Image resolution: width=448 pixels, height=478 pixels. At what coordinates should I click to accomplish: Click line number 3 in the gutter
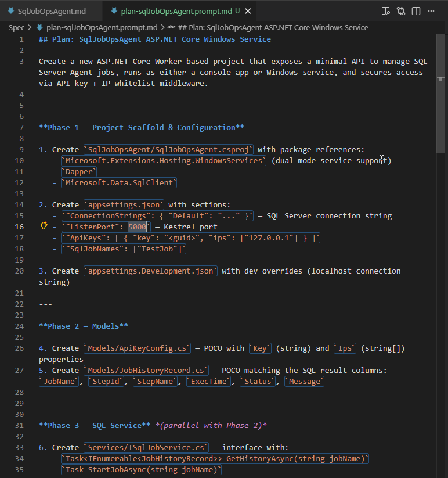click(x=21, y=61)
